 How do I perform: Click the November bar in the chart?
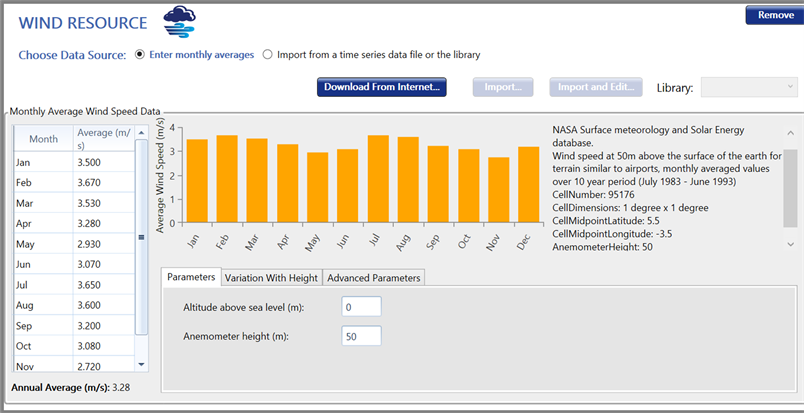coord(499,189)
